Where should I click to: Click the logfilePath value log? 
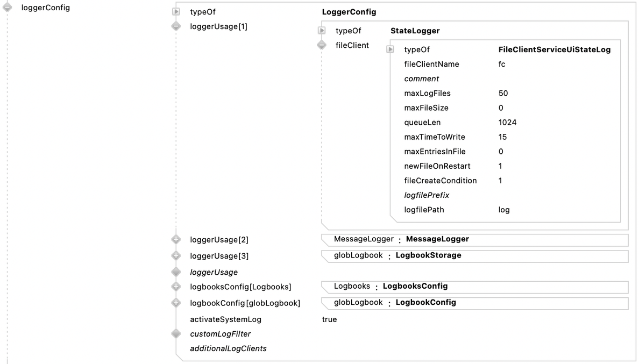point(504,210)
